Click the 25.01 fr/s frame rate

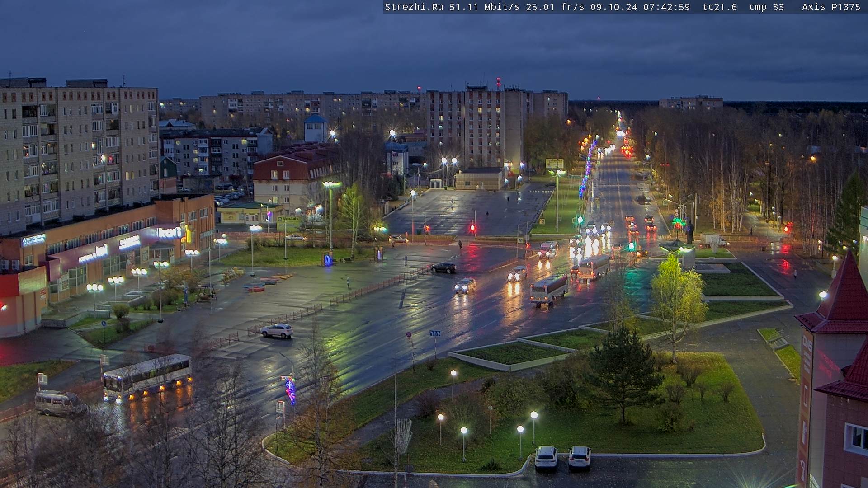click(x=556, y=7)
